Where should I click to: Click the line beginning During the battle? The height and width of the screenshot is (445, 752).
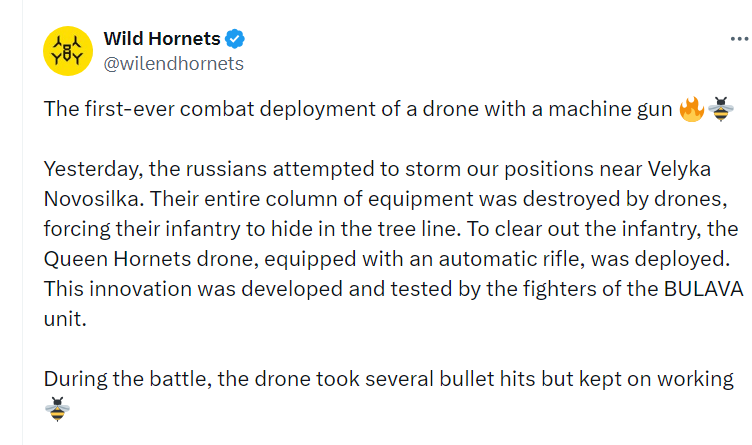[x=388, y=379]
